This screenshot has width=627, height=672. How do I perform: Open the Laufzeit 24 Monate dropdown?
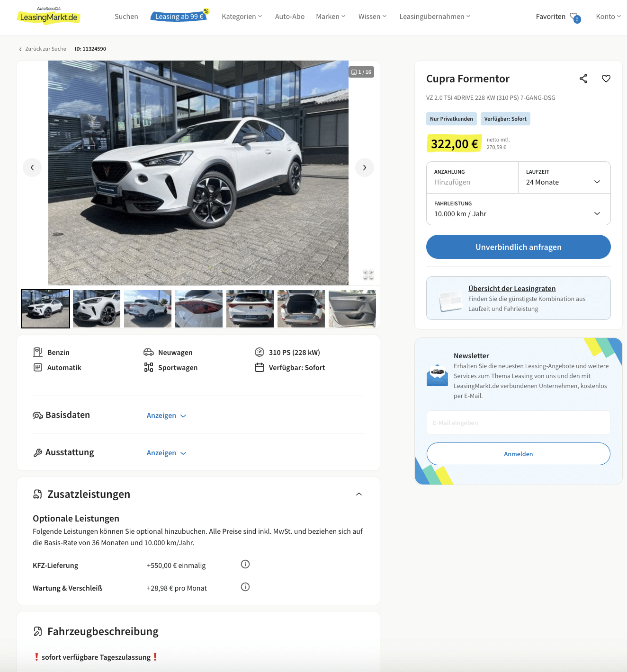tap(564, 177)
